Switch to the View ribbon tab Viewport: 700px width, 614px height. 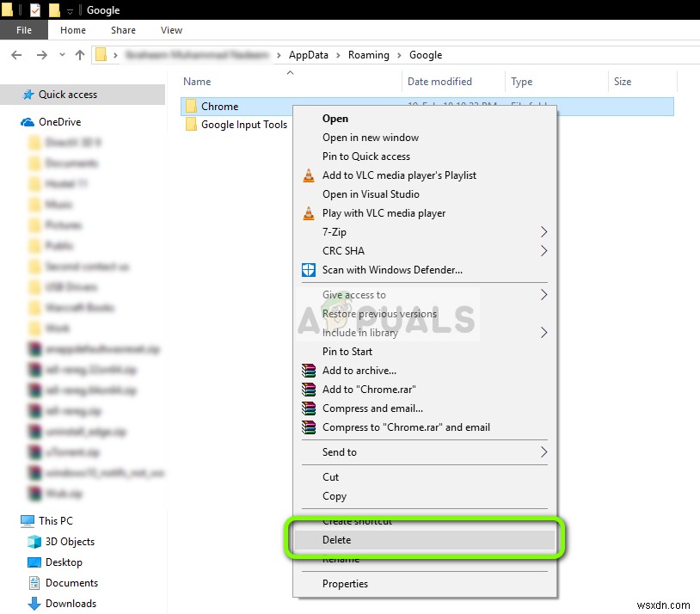(170, 29)
